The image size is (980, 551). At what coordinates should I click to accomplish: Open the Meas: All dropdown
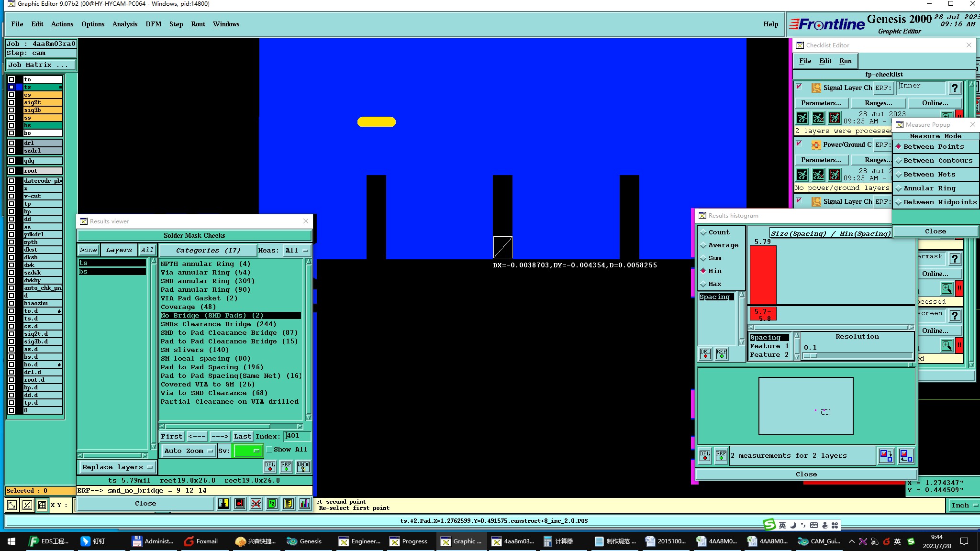(296, 250)
